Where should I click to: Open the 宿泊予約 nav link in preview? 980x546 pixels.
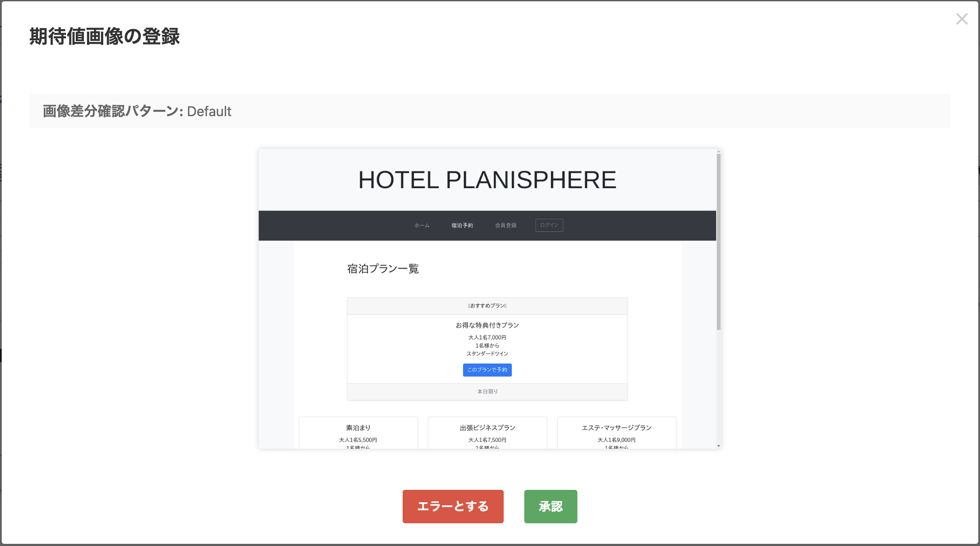coord(462,225)
